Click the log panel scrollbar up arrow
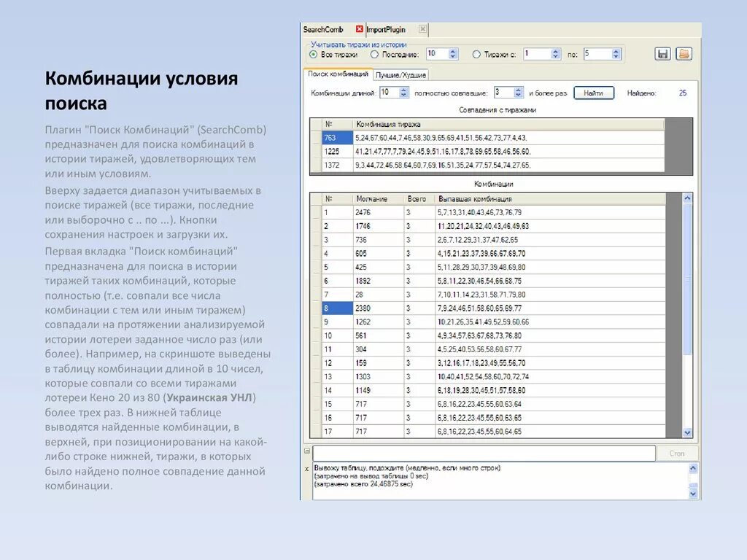The image size is (747, 560). [693, 468]
